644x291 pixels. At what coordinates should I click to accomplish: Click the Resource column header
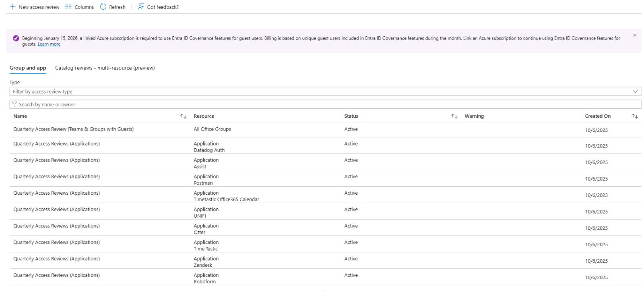(204, 116)
